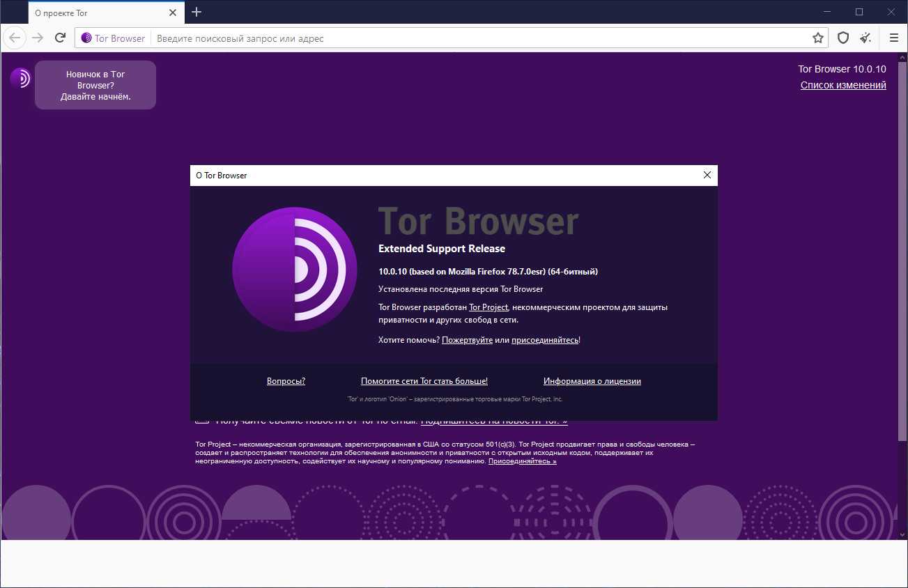Click the New Identity broom icon
The width and height of the screenshot is (908, 588).
click(x=865, y=38)
